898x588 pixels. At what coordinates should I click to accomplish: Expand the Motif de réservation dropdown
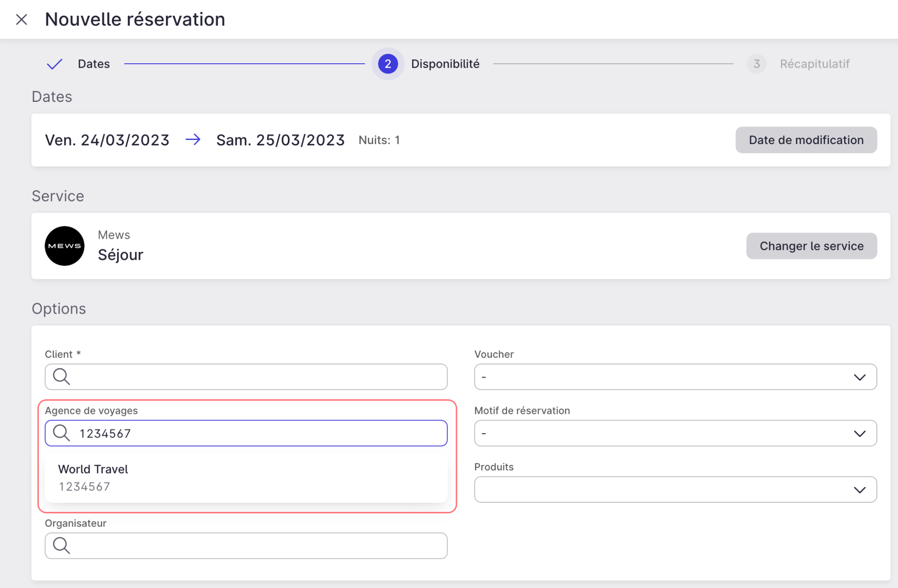pos(675,433)
